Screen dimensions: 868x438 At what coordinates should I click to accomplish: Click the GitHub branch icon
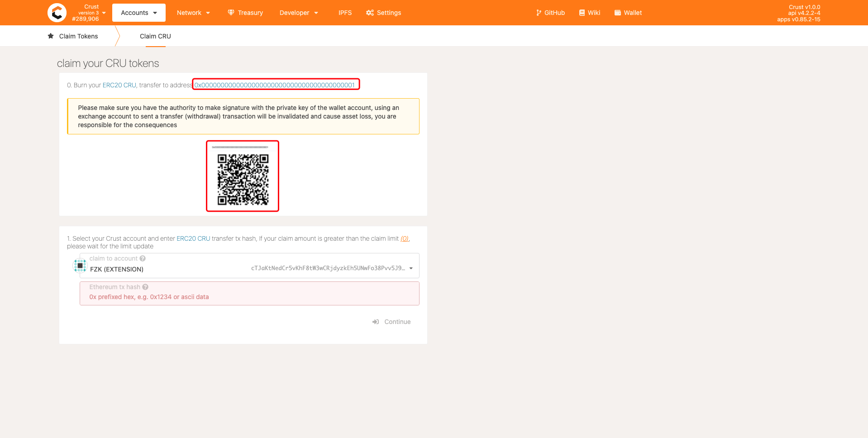tap(539, 13)
